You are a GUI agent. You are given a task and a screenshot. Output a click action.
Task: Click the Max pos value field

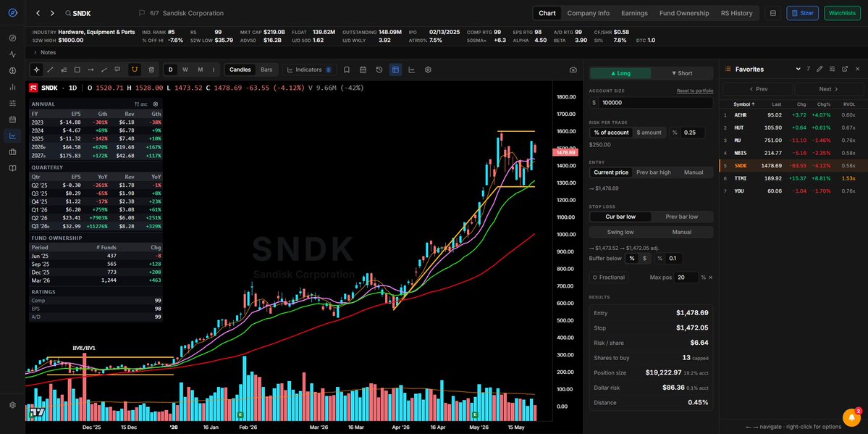tap(686, 277)
